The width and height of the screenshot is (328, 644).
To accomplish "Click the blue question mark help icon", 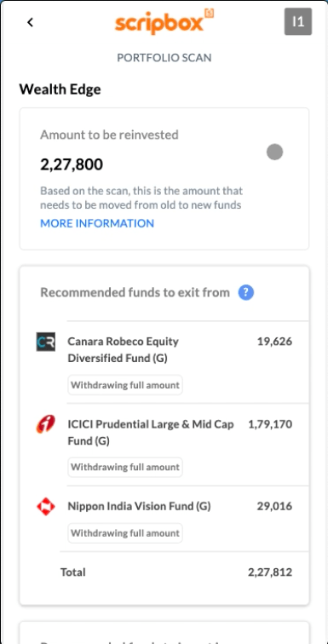I will point(246,292).
